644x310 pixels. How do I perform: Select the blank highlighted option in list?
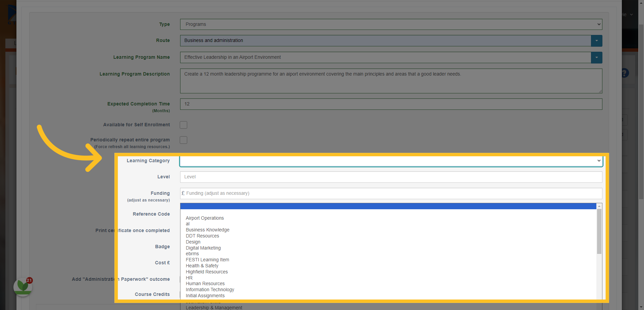388,206
